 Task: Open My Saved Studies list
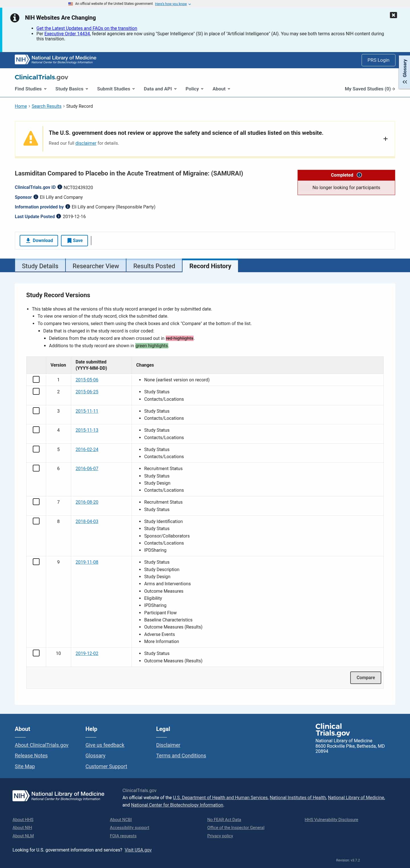point(370,89)
